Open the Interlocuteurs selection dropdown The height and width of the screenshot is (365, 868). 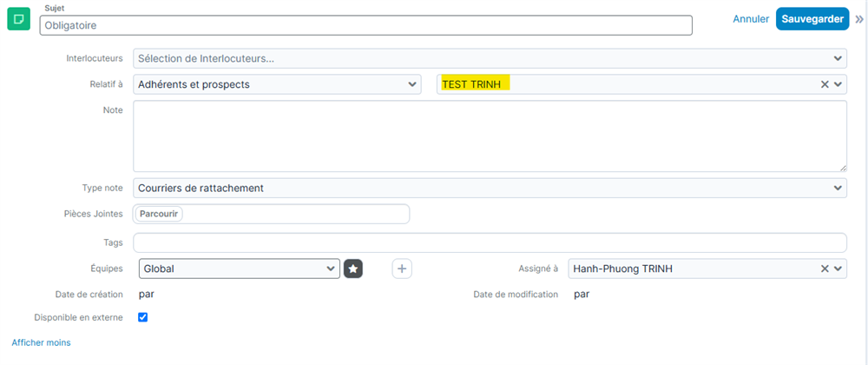click(490, 58)
